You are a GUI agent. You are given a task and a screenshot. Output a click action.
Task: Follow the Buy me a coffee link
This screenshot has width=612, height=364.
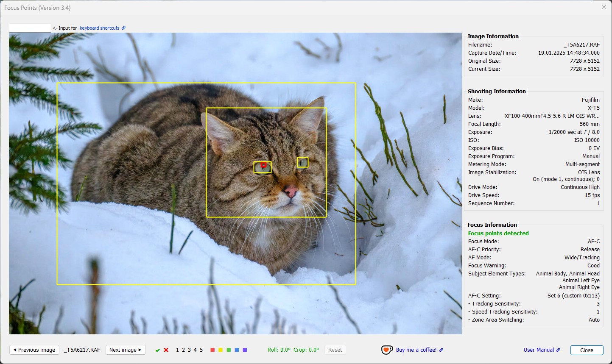coord(416,350)
